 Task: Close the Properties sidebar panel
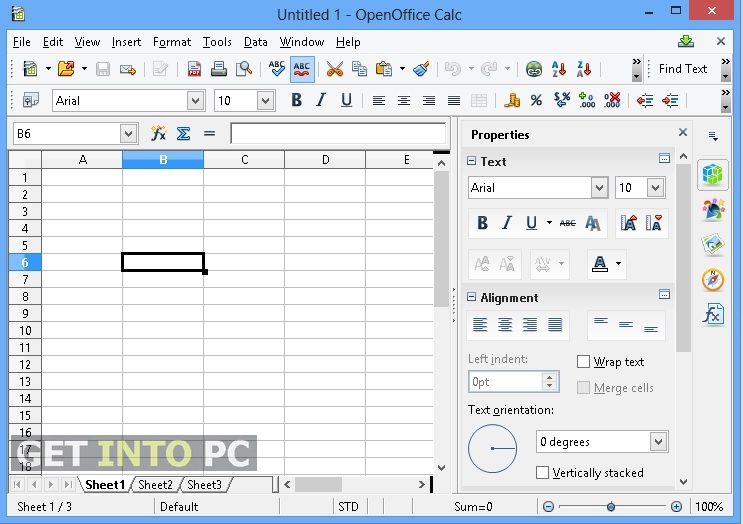[683, 132]
